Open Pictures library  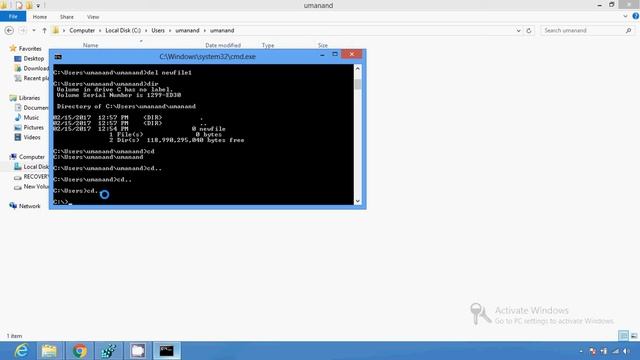[x=33, y=127]
